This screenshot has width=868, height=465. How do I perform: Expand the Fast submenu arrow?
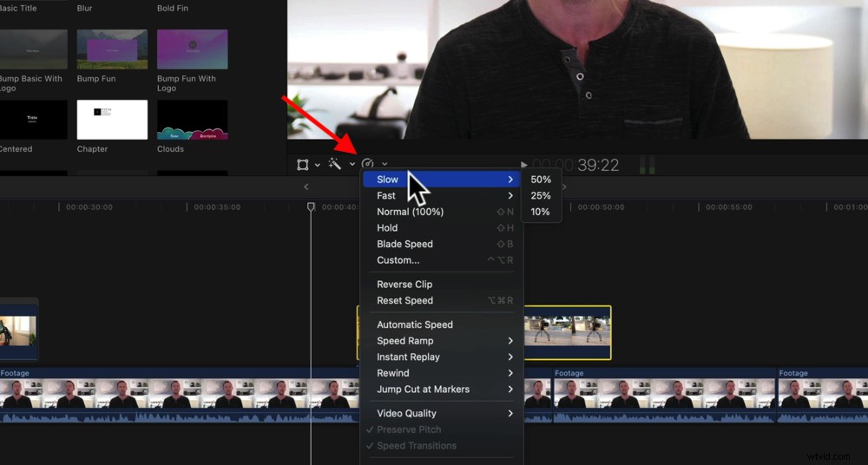click(x=510, y=195)
